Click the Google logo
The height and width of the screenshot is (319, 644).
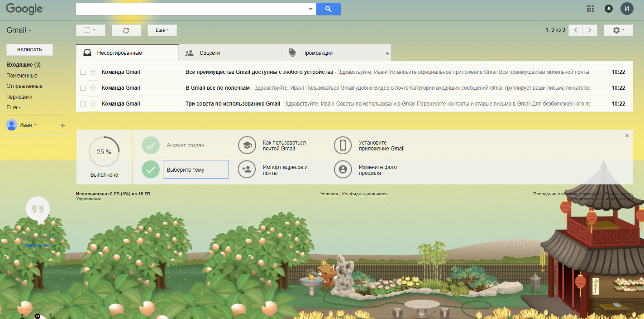[x=24, y=9]
